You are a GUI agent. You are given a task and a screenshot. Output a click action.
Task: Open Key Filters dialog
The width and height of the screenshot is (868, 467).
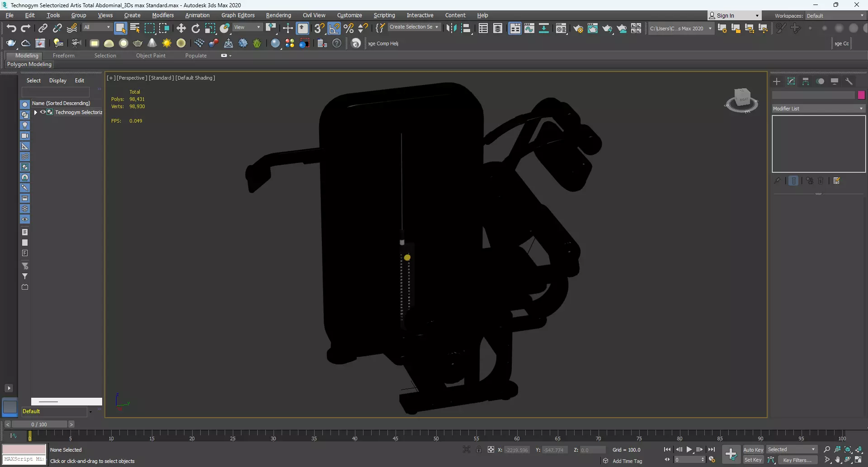click(x=797, y=460)
